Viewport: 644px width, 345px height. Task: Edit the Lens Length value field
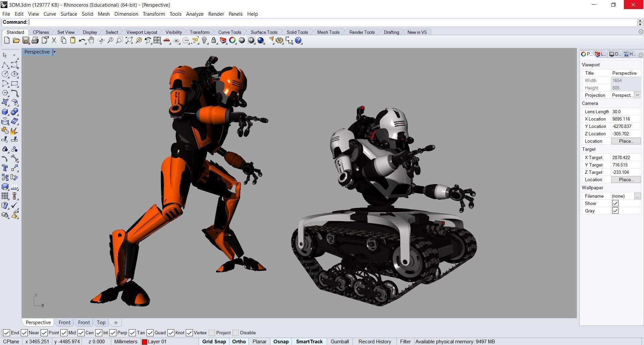(626, 112)
